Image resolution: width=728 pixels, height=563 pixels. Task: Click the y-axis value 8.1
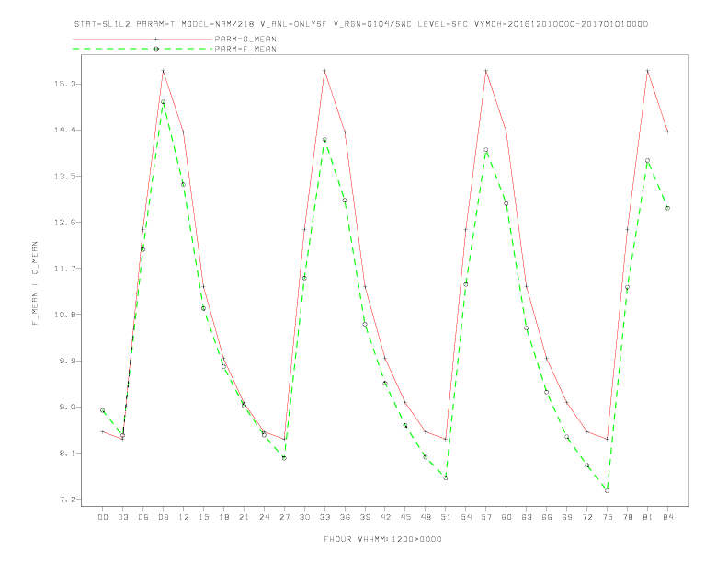coord(68,453)
